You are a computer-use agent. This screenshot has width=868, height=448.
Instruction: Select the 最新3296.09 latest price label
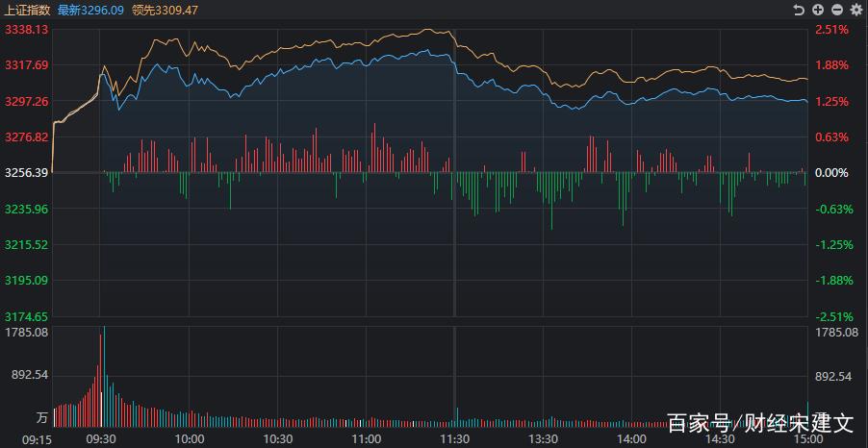tap(90, 10)
